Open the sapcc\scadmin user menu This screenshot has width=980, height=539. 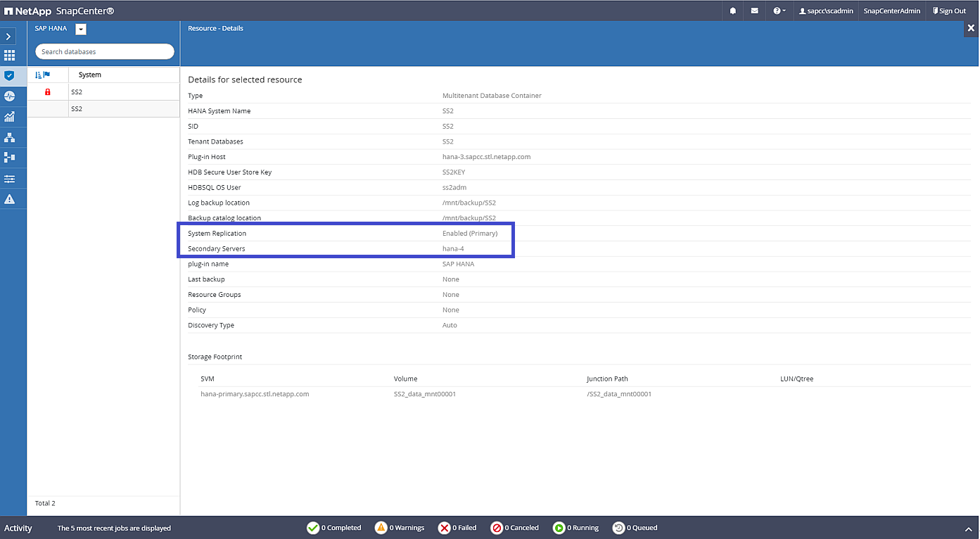[x=826, y=11]
